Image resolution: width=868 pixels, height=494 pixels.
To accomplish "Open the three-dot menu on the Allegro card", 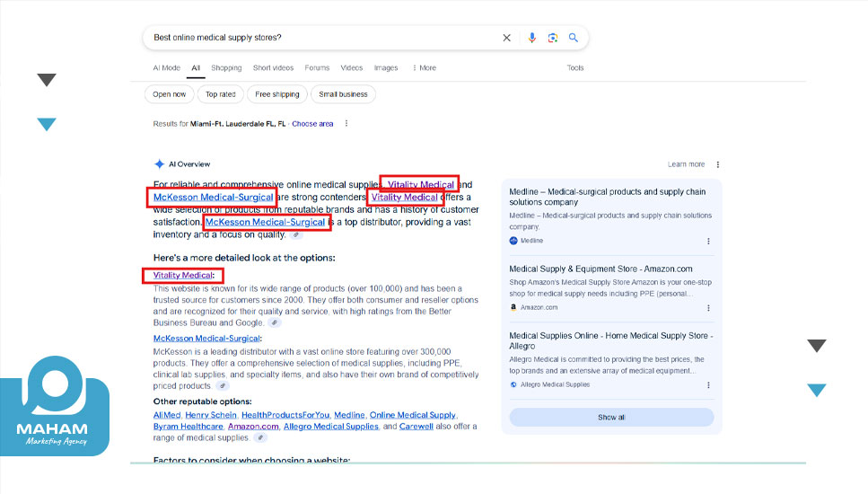I will coord(708,385).
